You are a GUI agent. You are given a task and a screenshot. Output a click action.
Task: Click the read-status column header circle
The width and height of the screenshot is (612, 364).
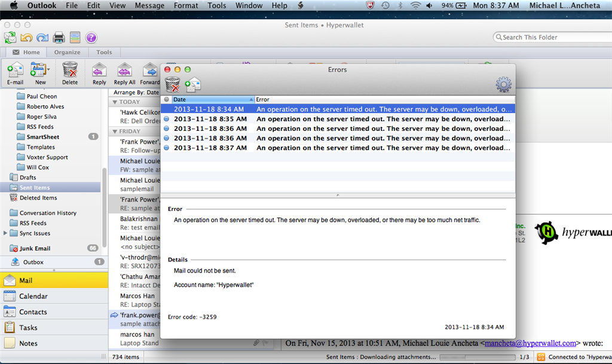point(167,99)
